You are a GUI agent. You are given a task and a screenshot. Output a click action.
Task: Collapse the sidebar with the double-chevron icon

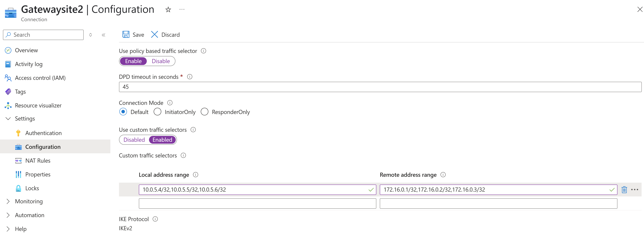point(103,35)
